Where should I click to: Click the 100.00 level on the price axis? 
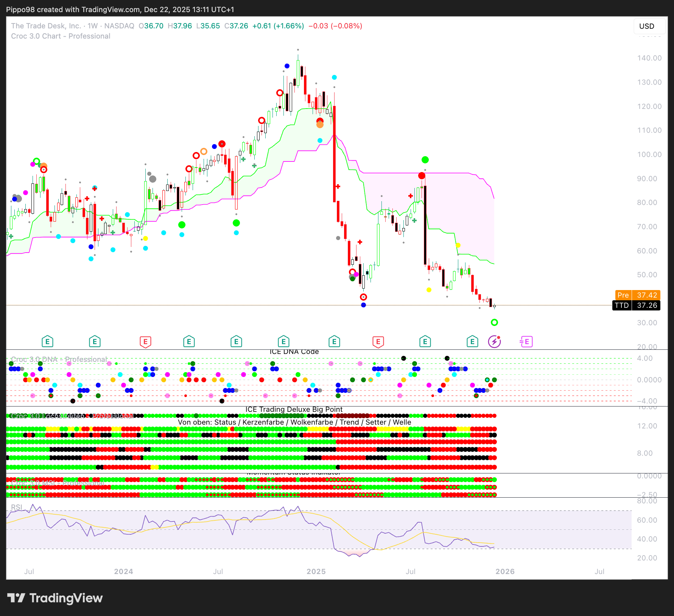(649, 154)
